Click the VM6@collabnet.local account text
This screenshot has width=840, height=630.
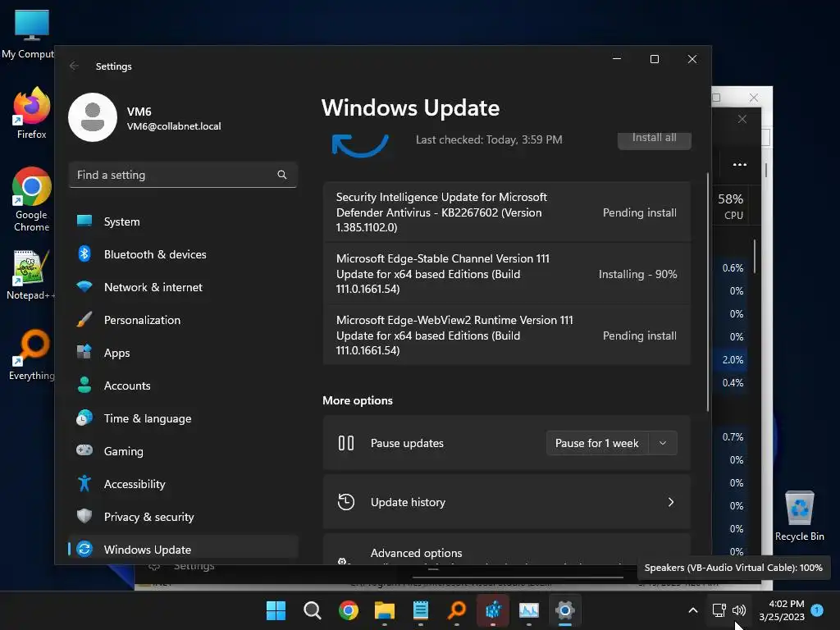click(174, 126)
